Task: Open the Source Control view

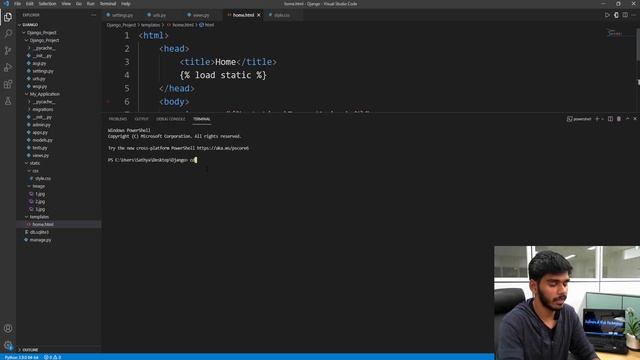Action: pyautogui.click(x=8, y=51)
